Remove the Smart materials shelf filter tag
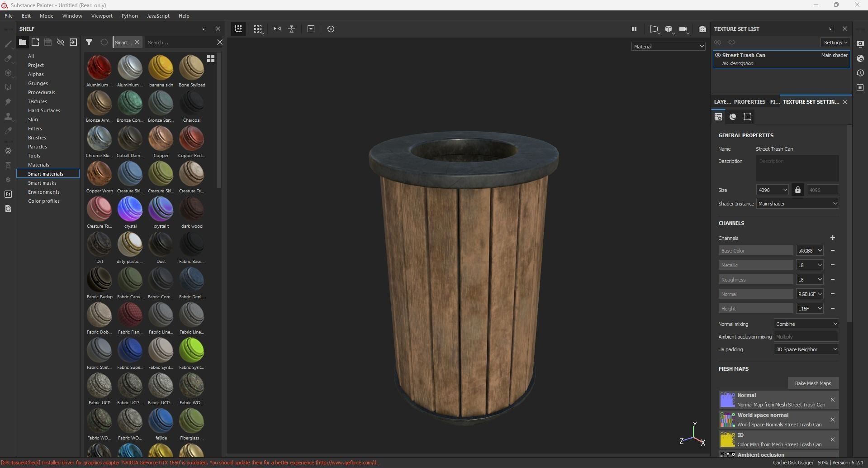 click(x=137, y=43)
